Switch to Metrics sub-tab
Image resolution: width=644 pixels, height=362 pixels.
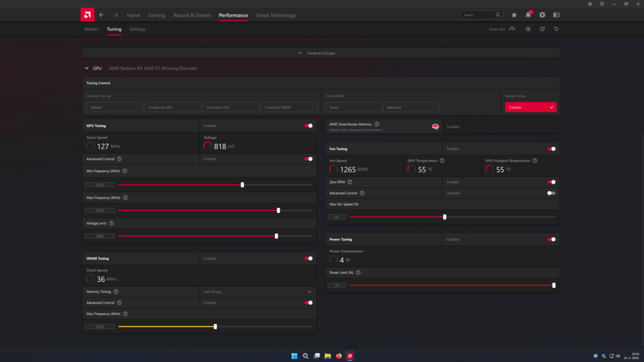tap(92, 29)
